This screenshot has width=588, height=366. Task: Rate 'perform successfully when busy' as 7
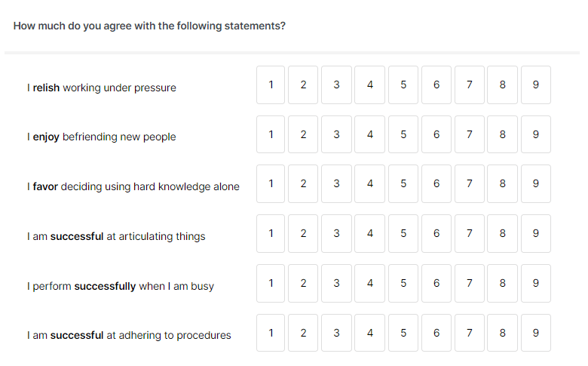coord(470,284)
